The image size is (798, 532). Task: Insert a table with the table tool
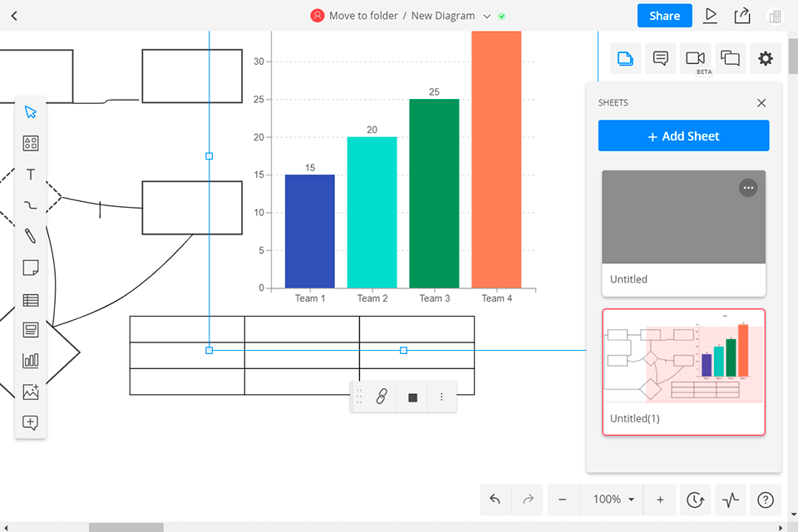click(30, 299)
